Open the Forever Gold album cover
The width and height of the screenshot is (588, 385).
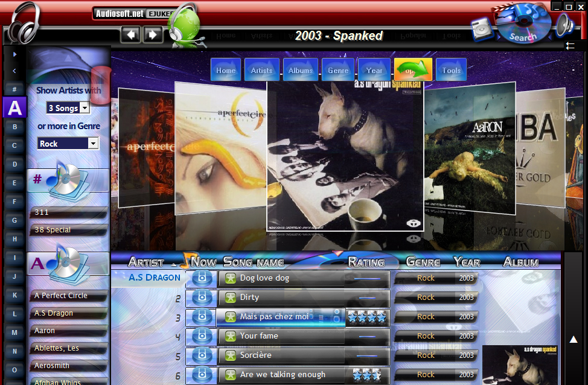(x=540, y=148)
